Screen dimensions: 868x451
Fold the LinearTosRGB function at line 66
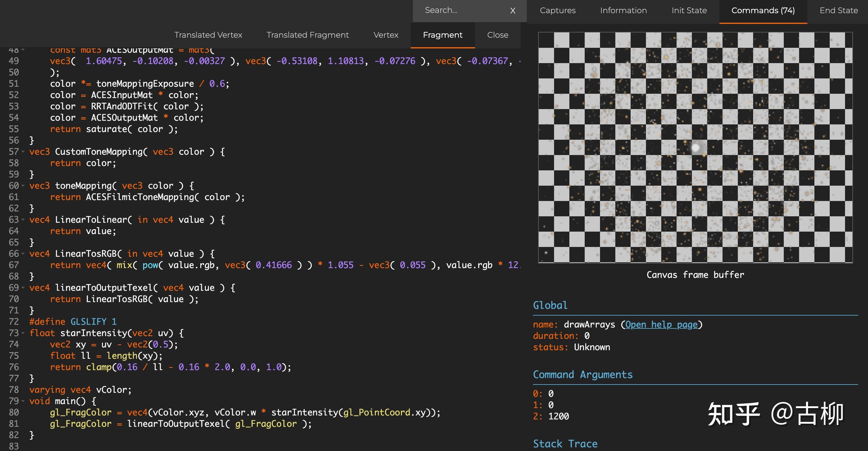click(23, 253)
